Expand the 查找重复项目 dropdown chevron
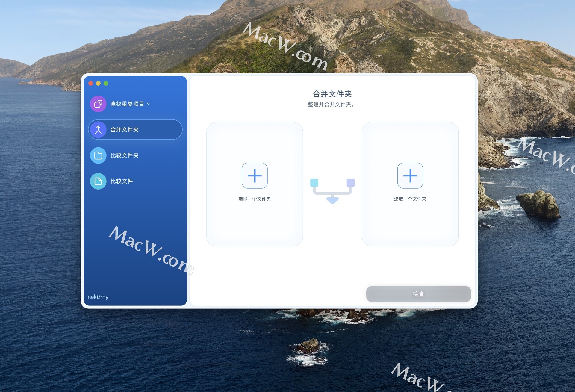 pyautogui.click(x=149, y=104)
